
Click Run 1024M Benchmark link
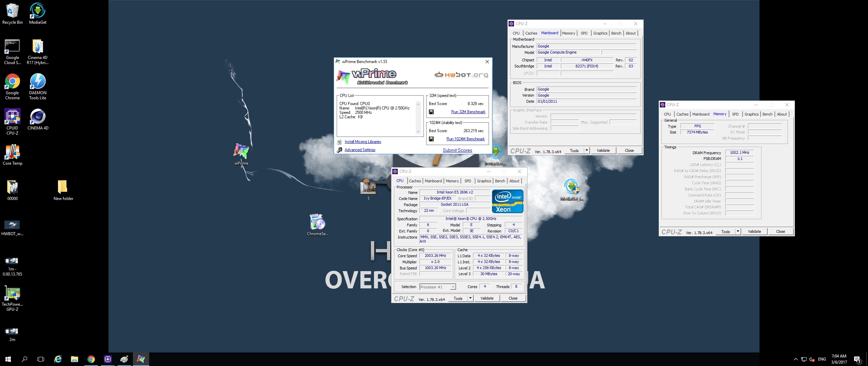coord(466,139)
